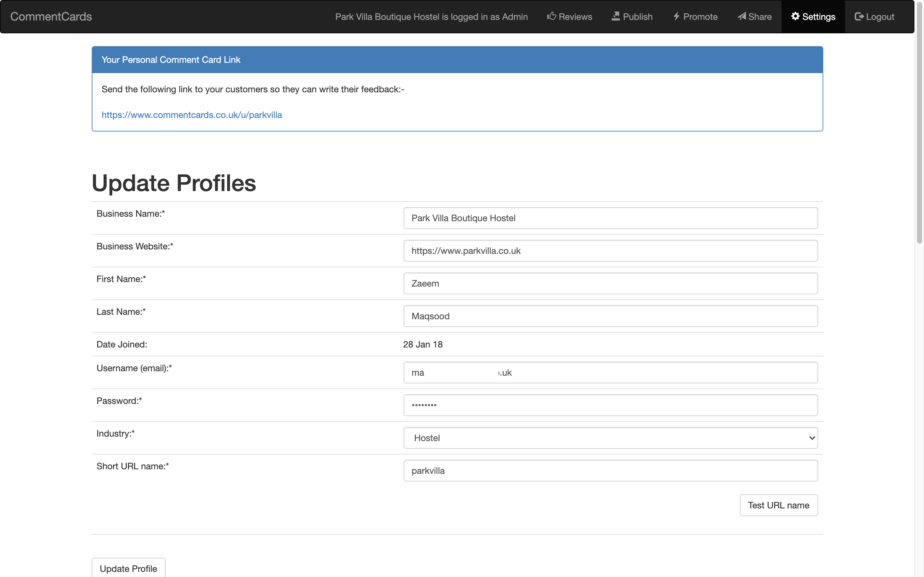Click the CommentCards brand logo link
The image size is (924, 577).
[x=51, y=16]
